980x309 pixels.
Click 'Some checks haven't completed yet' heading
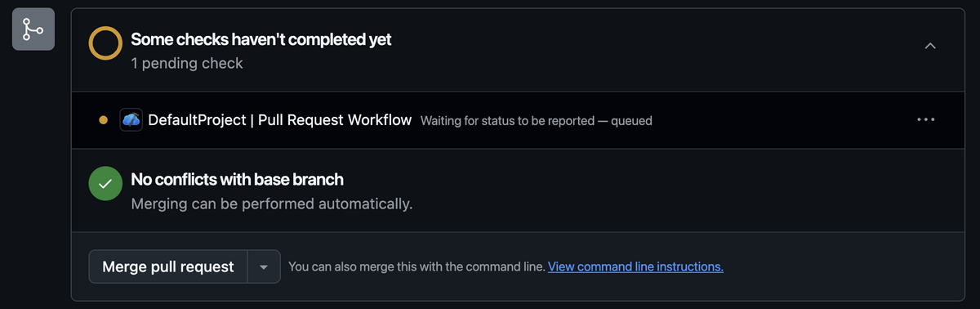[261, 39]
